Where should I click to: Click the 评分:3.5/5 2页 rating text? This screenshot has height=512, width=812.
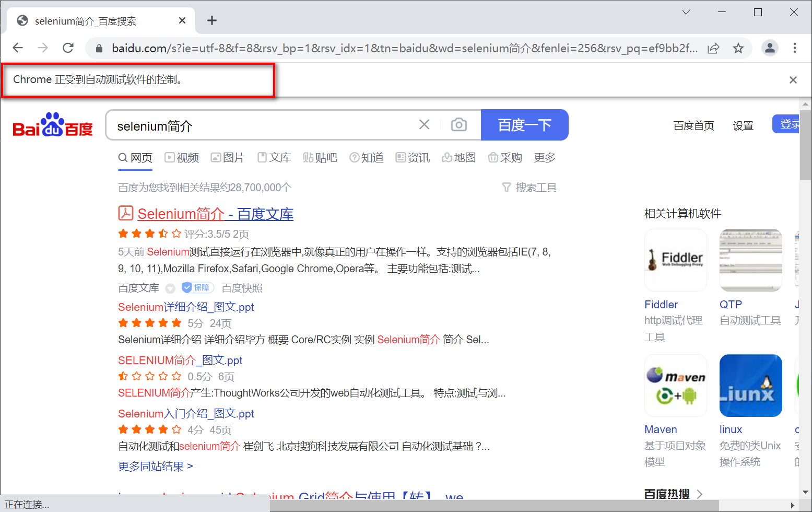[x=217, y=234]
